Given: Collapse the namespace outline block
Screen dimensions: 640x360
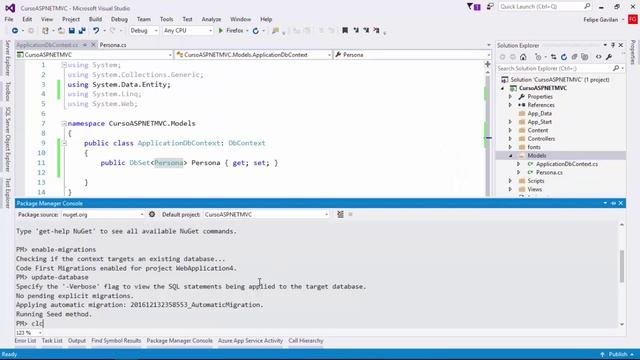Looking at the screenshot, I should click(x=64, y=123).
